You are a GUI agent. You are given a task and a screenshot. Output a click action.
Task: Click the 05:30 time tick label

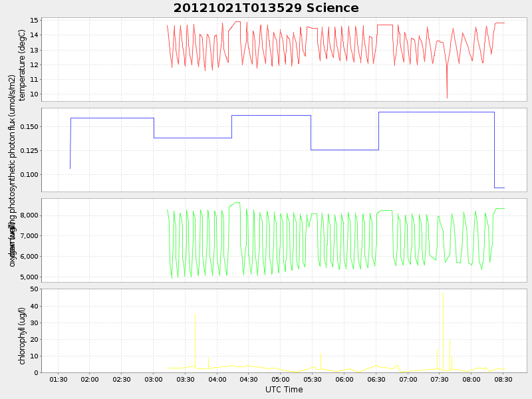[x=313, y=379]
